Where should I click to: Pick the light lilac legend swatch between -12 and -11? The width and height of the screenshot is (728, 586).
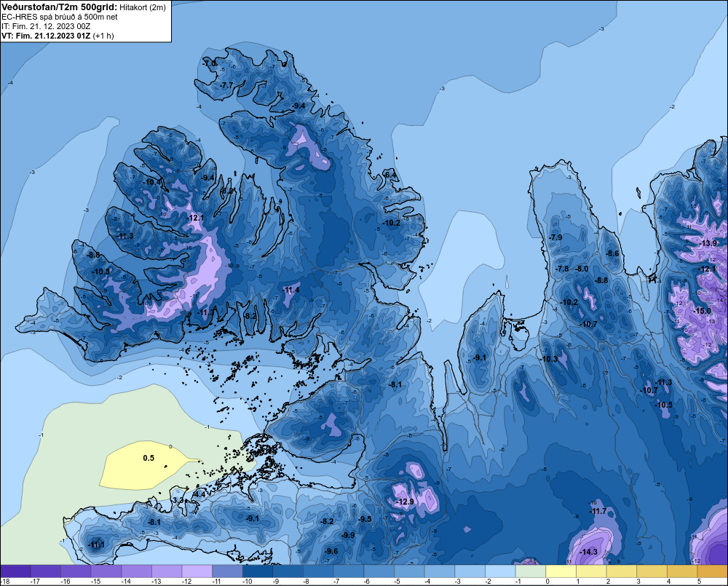(x=197, y=571)
